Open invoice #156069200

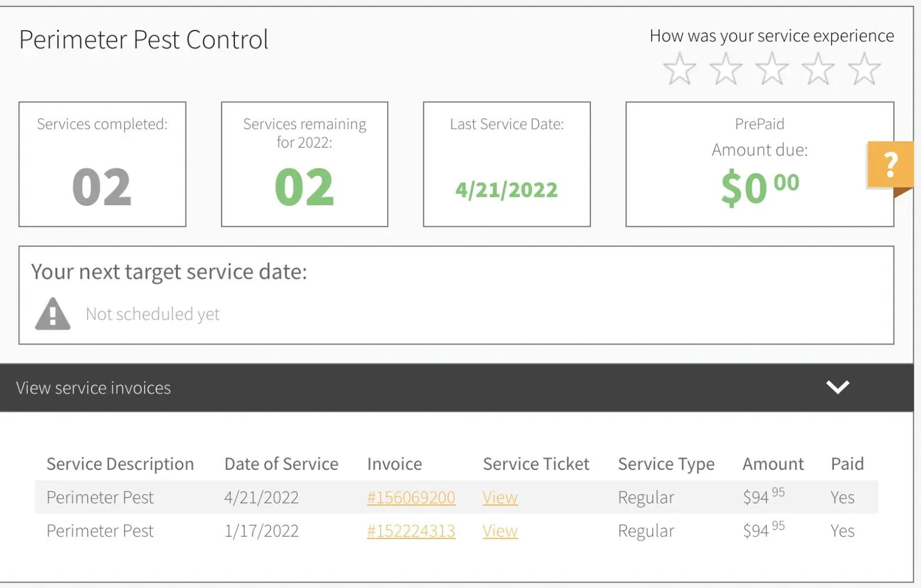(x=411, y=497)
